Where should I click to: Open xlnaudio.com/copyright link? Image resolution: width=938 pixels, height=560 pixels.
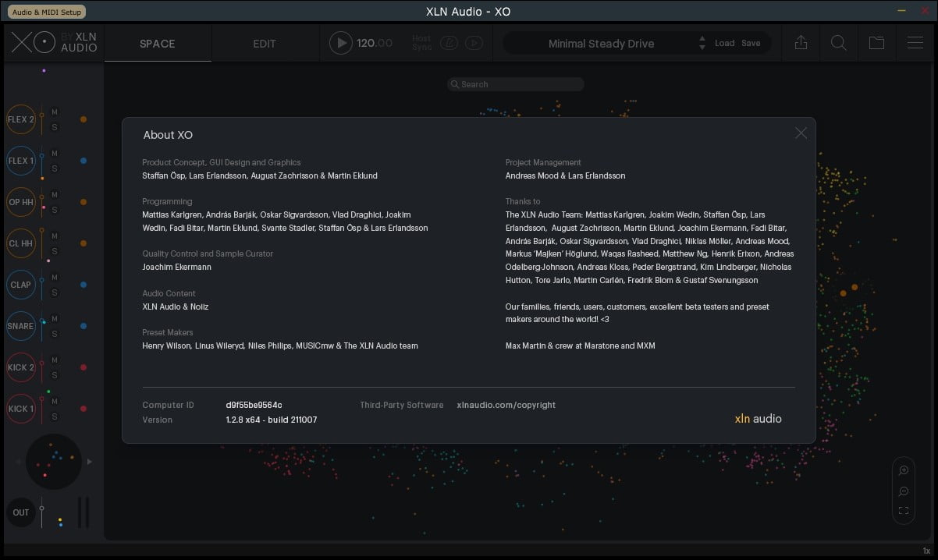[x=506, y=405]
